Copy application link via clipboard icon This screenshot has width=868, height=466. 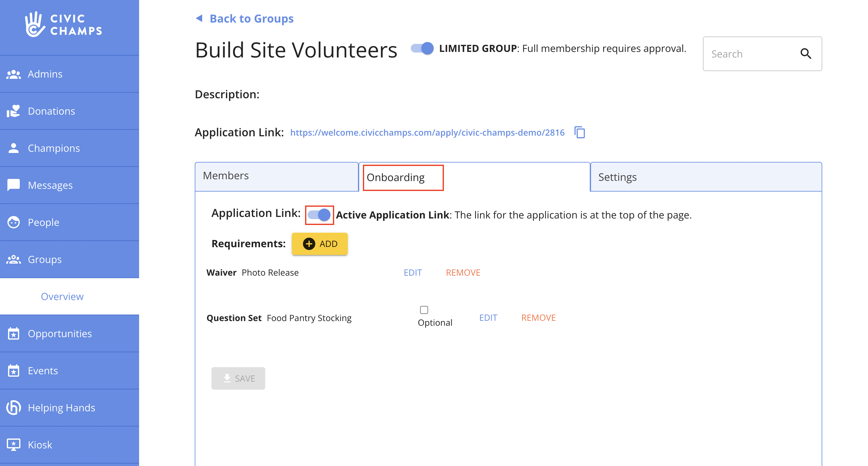(580, 133)
